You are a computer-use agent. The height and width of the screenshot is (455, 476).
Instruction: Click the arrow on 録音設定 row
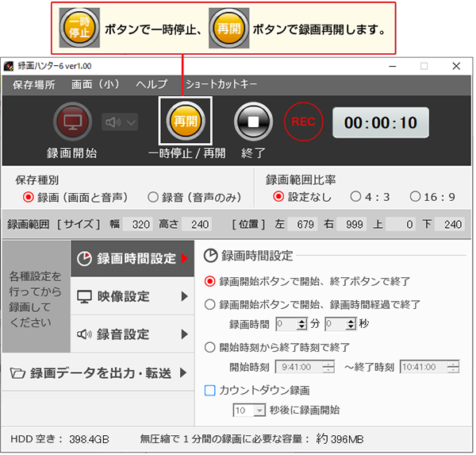pos(184,334)
